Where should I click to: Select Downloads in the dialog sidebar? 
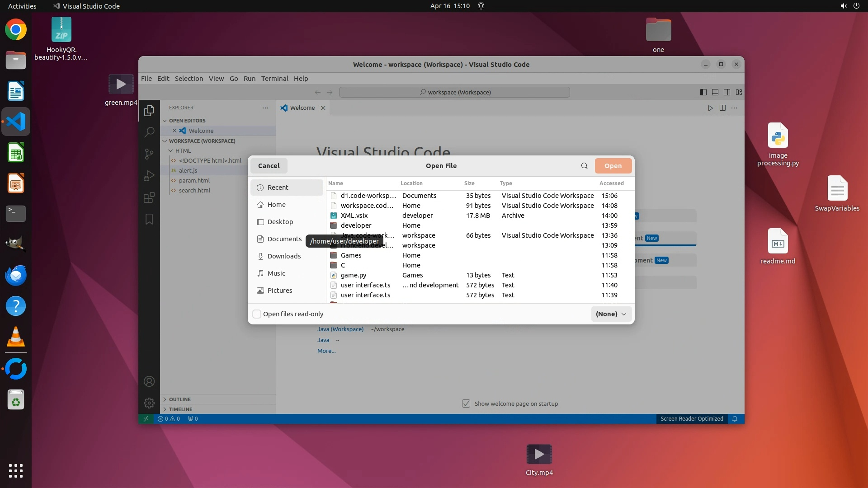[x=284, y=256]
